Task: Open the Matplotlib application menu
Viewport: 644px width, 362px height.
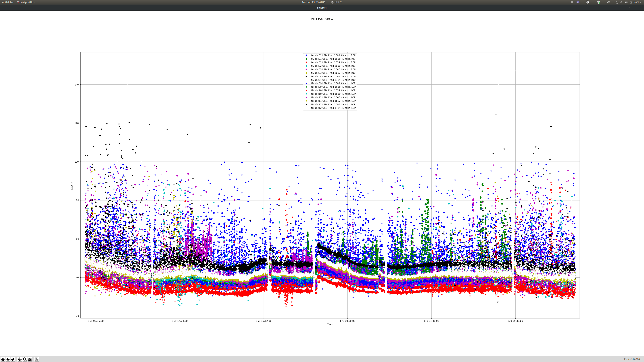Action: pyautogui.click(x=26, y=2)
